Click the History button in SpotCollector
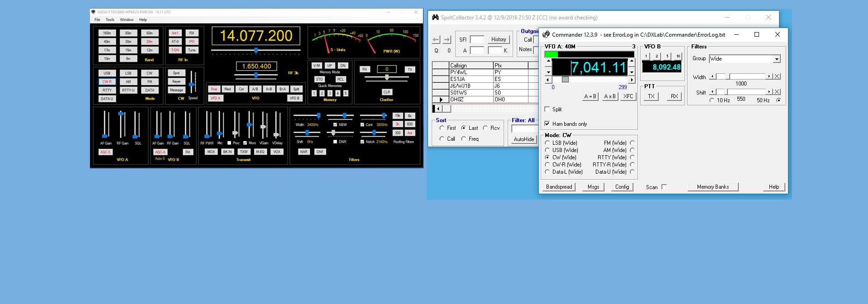 [499, 39]
